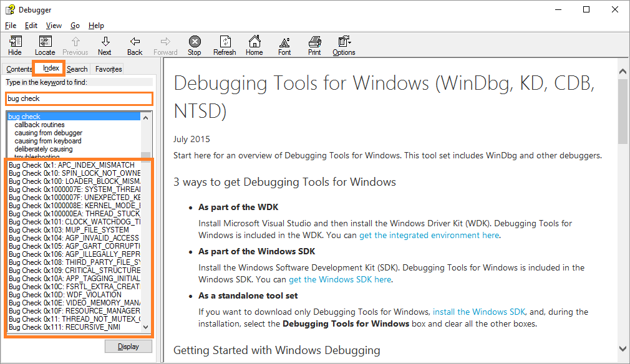Open the Help menu

96,26
